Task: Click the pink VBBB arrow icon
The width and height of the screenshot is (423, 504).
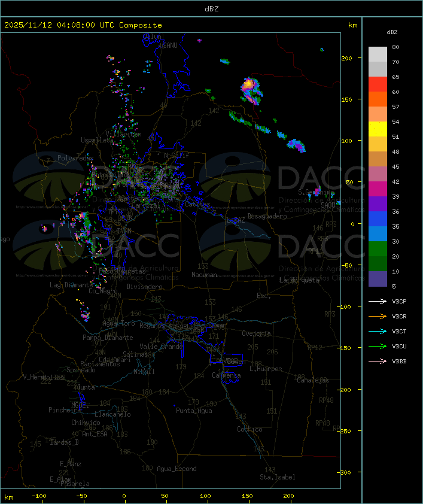Action: [378, 362]
